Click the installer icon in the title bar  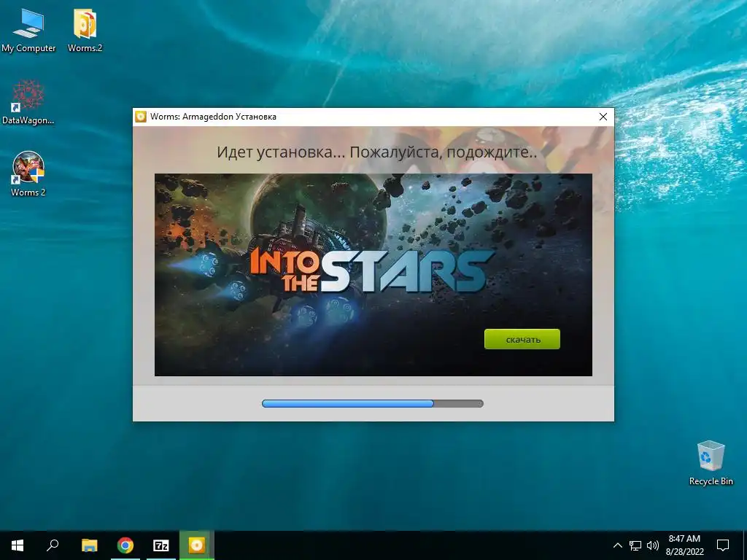click(x=141, y=117)
